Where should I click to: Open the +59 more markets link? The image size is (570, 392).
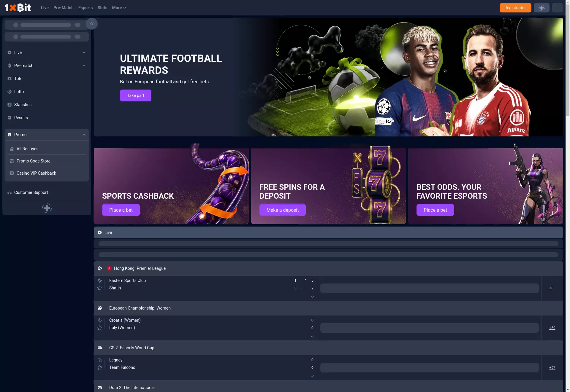tap(552, 328)
